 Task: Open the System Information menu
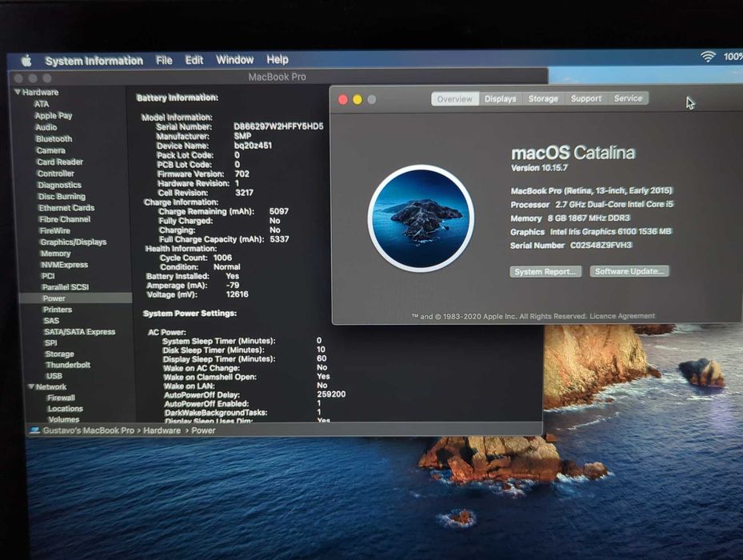coord(94,61)
